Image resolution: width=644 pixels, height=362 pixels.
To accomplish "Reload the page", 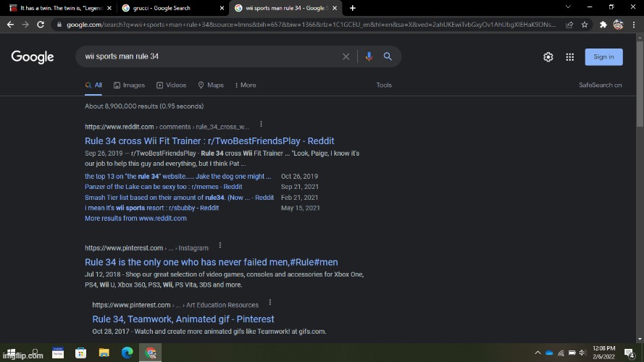I will point(42,24).
